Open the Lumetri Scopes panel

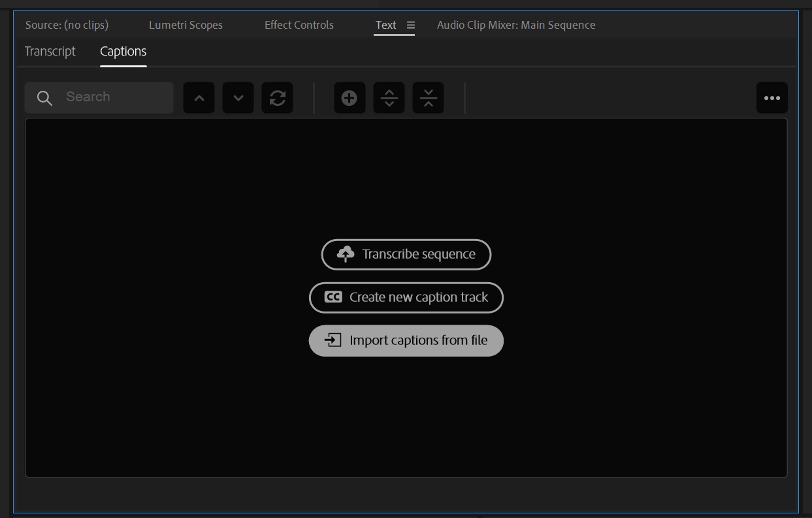(x=186, y=25)
